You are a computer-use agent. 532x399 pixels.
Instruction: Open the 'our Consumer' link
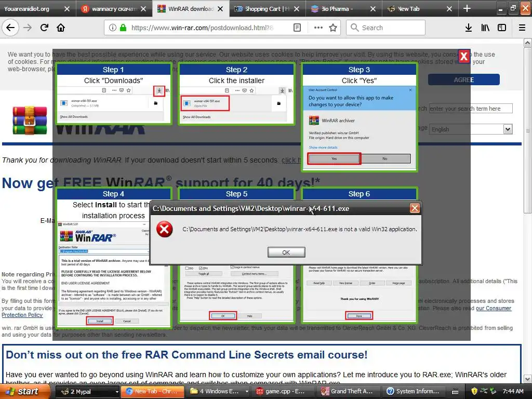494,308
